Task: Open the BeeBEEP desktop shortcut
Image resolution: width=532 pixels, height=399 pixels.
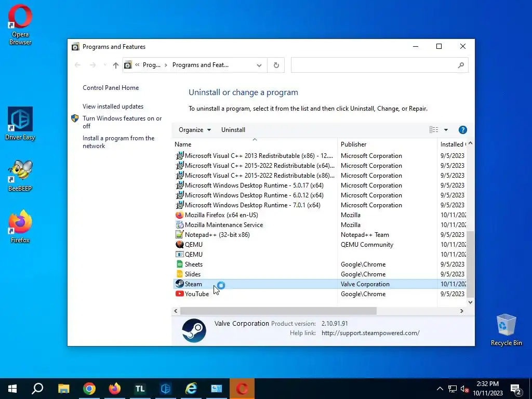Action: tap(20, 176)
